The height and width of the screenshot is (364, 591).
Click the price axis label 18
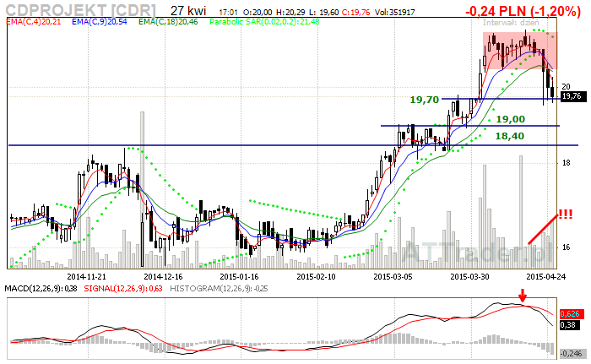[x=566, y=163]
